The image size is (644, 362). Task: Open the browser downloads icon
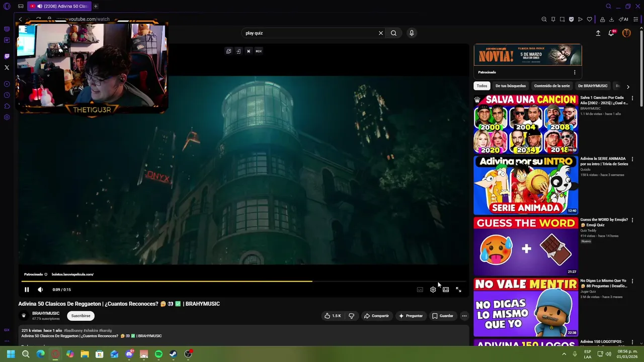pos(611,19)
